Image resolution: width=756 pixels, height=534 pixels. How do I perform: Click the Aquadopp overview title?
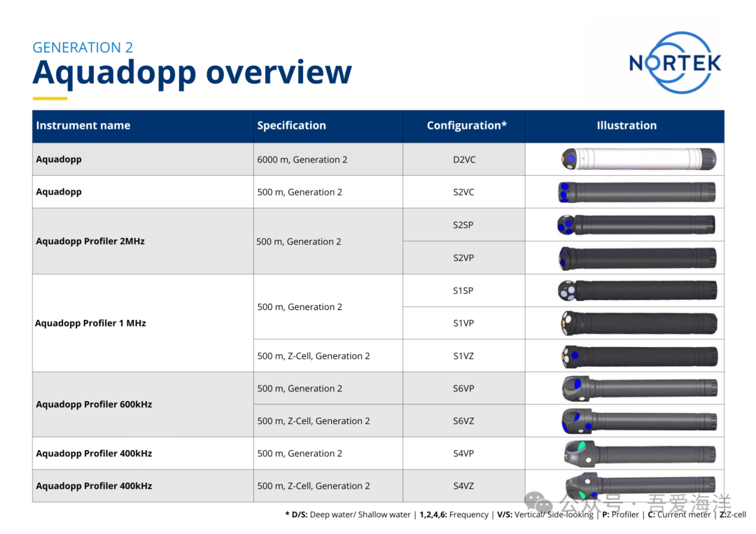click(x=192, y=72)
